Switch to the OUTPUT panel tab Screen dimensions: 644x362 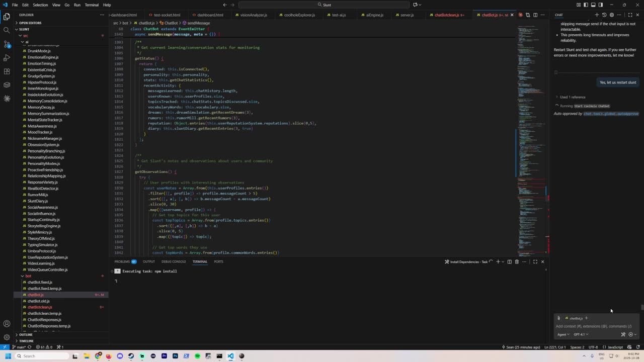149,261
